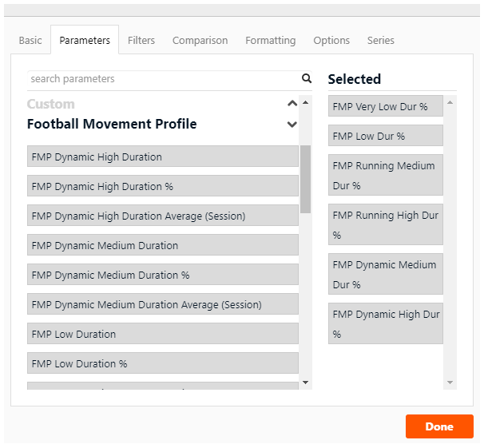This screenshot has height=448, width=484.
Task: Go to the Comparison tab
Action: point(200,41)
